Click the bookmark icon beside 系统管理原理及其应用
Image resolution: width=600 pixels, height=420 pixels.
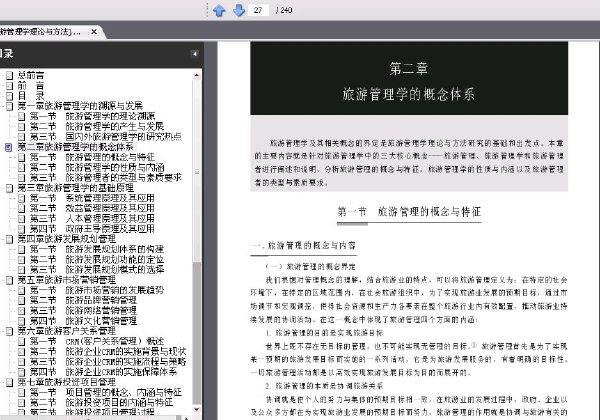22,198
